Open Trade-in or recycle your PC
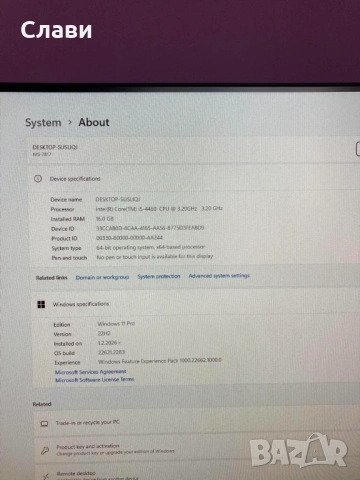The width and height of the screenshot is (360, 480). click(x=197, y=423)
